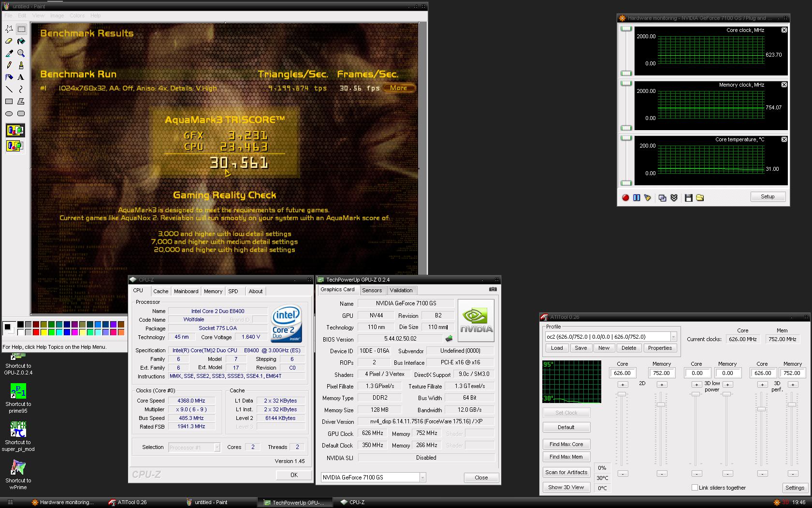Click the BIOS save chip icon in GPU-Z

coord(449,339)
